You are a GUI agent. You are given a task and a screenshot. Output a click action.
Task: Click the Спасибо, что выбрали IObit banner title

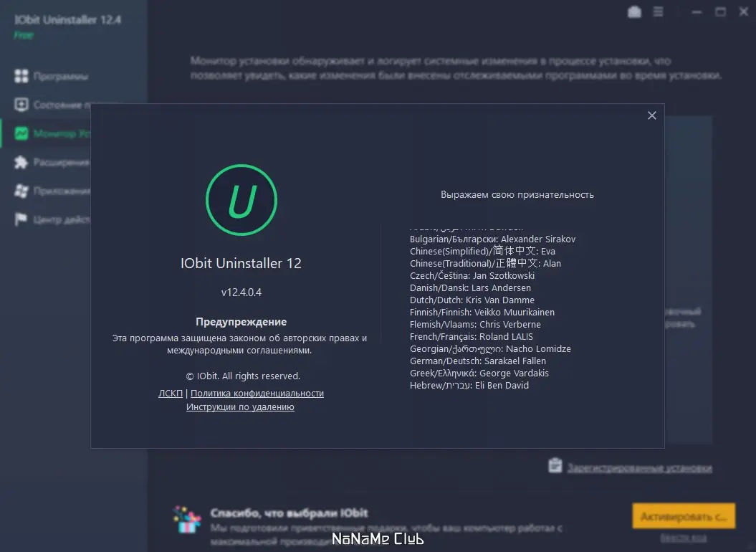[x=289, y=513]
